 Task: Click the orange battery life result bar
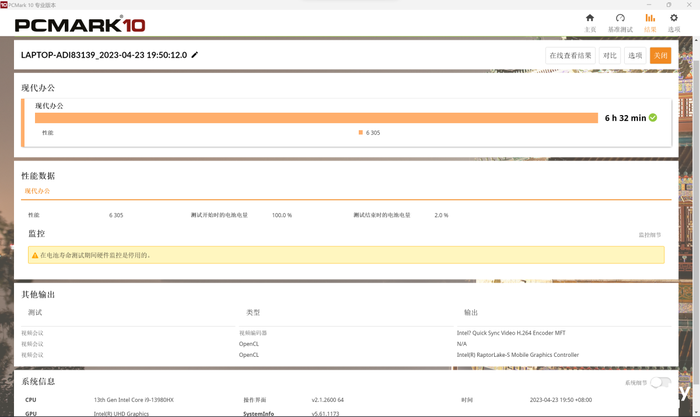[316, 118]
